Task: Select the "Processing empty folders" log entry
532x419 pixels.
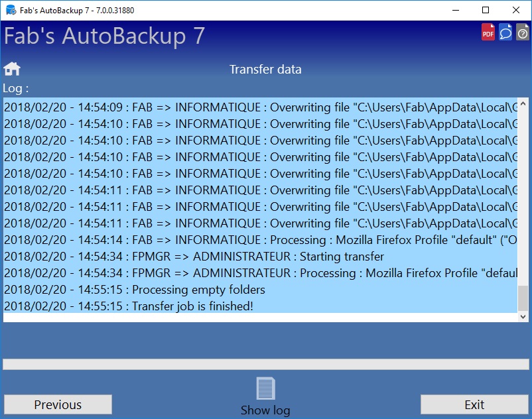Action: point(260,290)
